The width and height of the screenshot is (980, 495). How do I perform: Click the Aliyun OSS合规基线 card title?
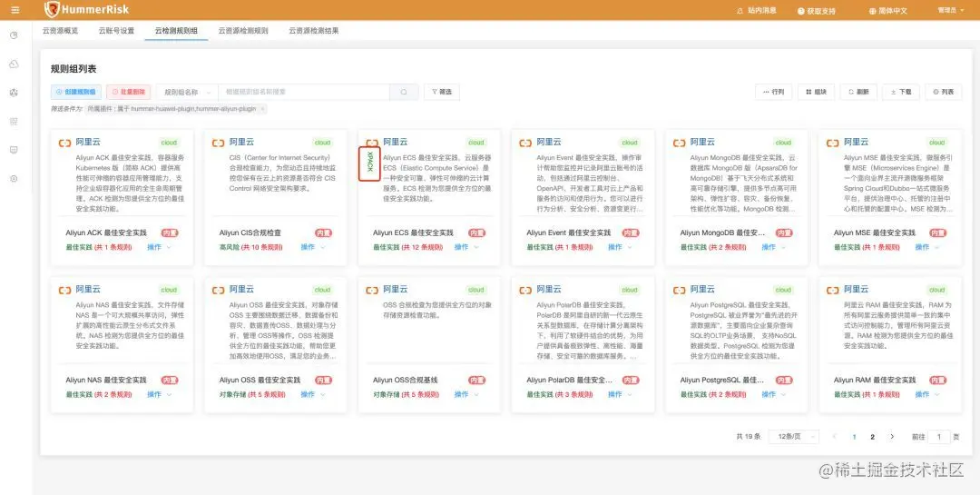(405, 380)
